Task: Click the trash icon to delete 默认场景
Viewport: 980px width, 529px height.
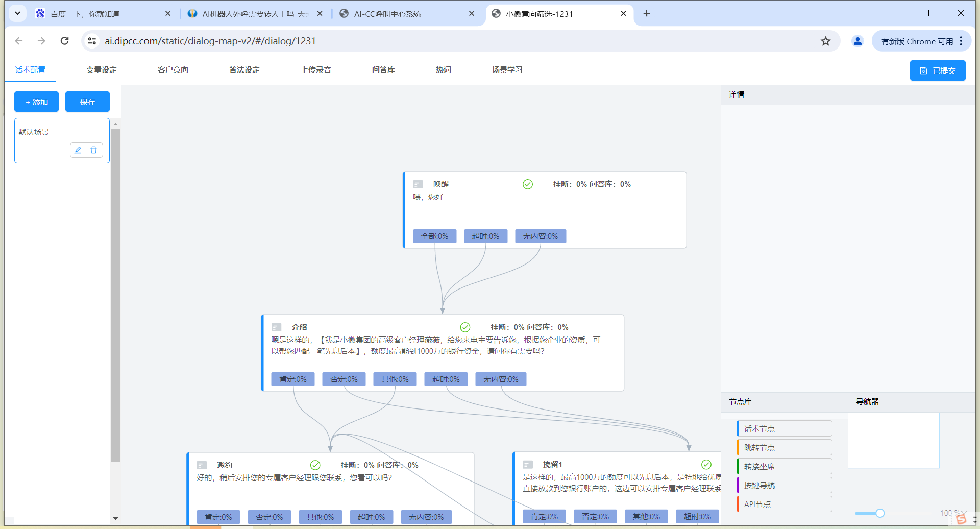Action: [x=94, y=150]
